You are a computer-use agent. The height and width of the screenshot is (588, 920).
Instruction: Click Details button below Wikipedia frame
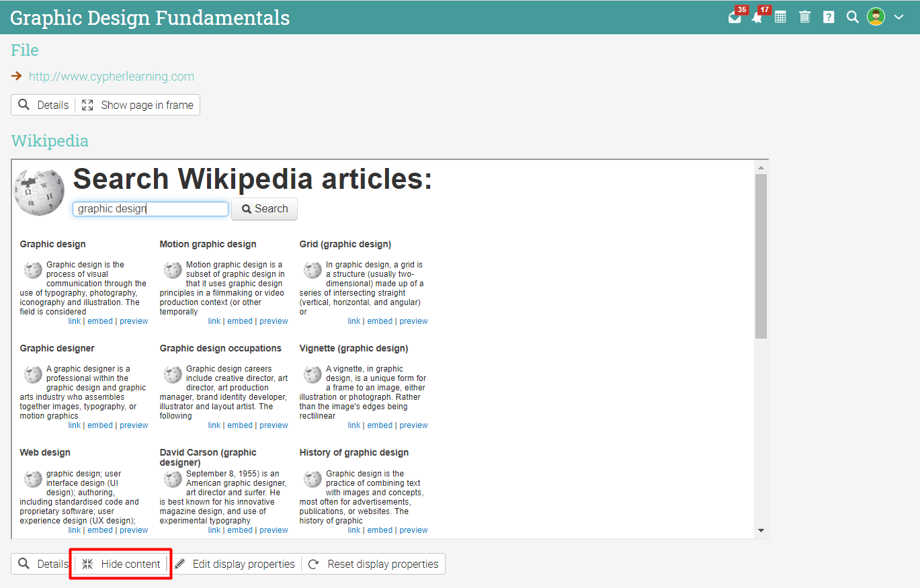[x=43, y=564]
